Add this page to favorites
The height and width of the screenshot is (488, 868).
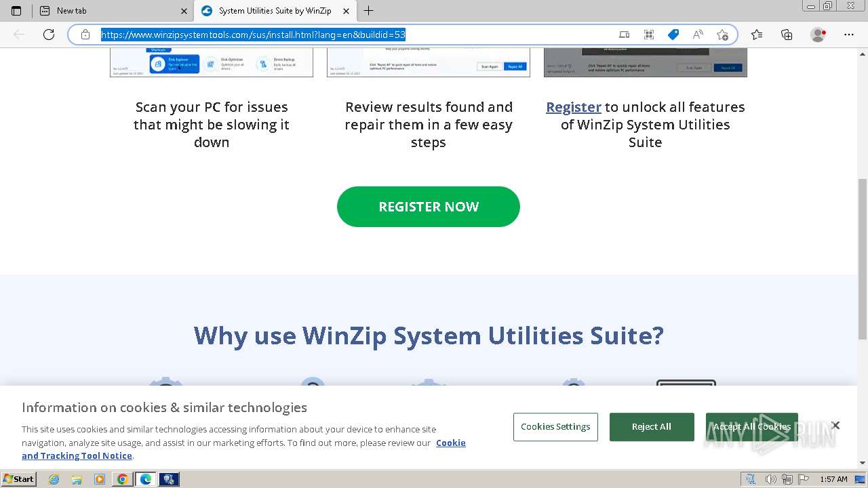[x=722, y=35]
